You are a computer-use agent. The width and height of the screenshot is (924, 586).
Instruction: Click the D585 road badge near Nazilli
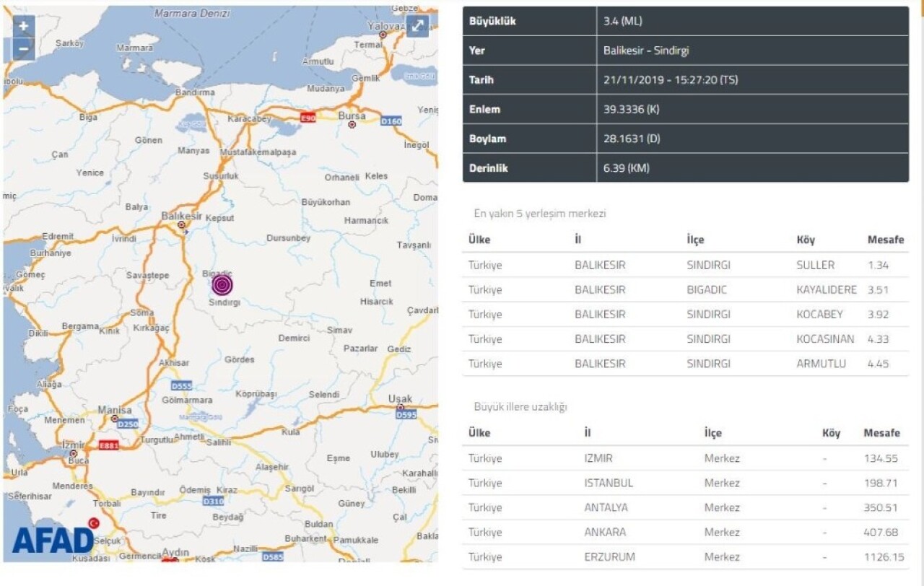click(x=273, y=556)
